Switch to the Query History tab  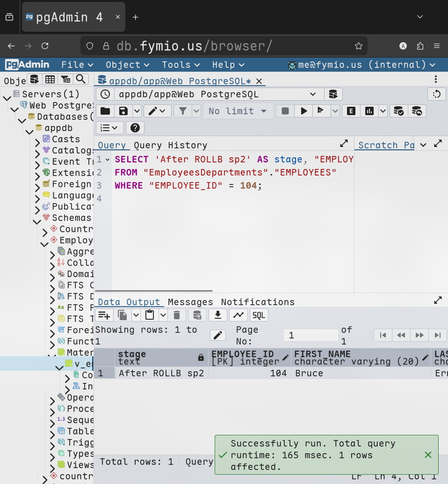(170, 145)
